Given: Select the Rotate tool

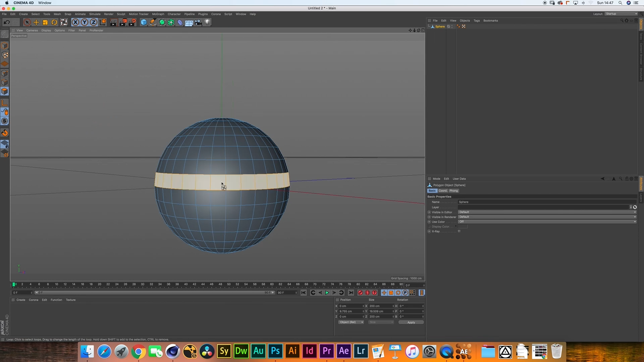Looking at the screenshot, I should pyautogui.click(x=54, y=22).
